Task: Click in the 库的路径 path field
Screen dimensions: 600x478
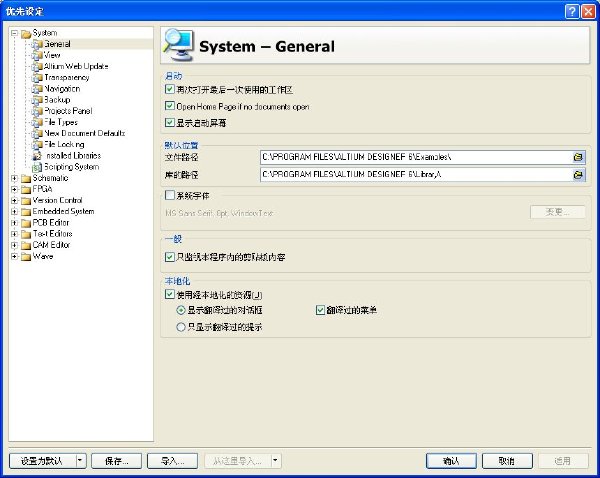Action: [x=416, y=175]
